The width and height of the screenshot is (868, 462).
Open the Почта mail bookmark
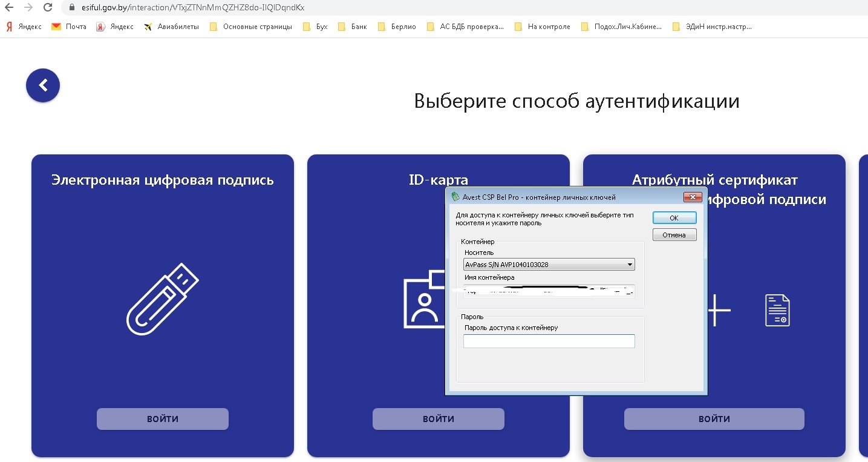(x=69, y=27)
